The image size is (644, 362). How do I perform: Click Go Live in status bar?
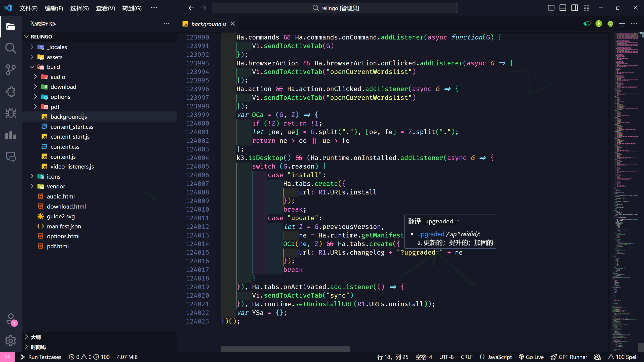pyautogui.click(x=531, y=357)
